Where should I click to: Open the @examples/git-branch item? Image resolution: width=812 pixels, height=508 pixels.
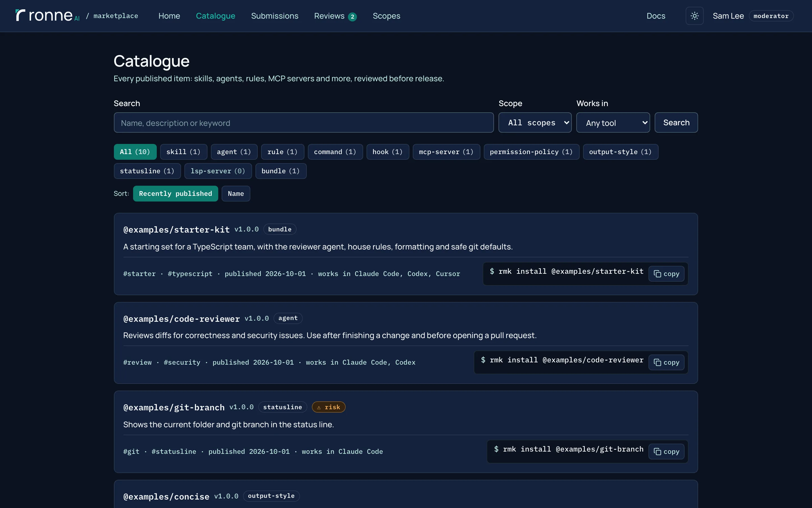point(174,407)
